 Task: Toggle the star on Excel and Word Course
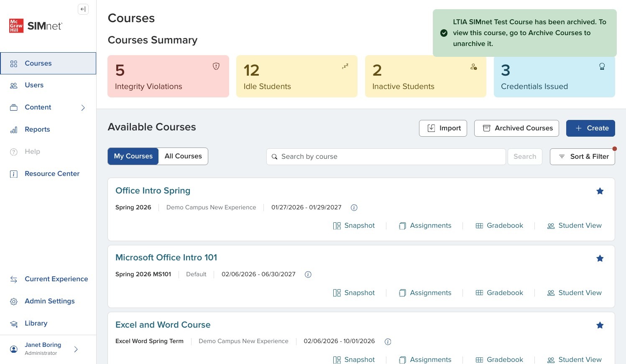tap(600, 326)
